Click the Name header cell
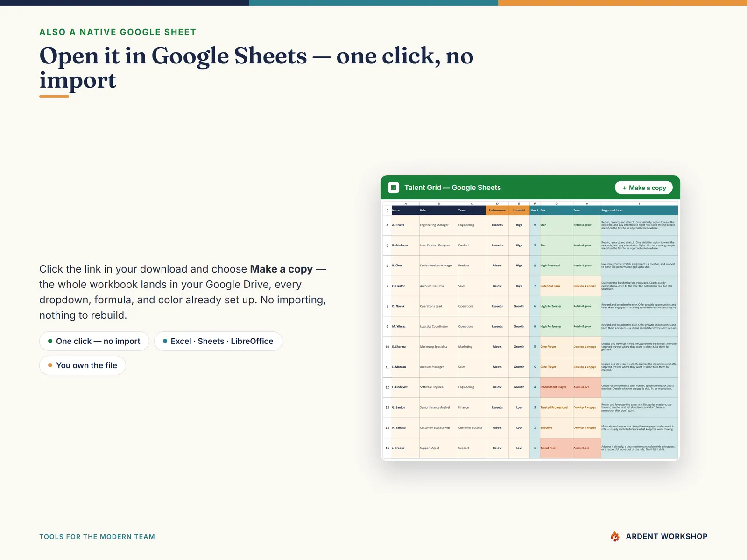The width and height of the screenshot is (747, 560). coord(405,210)
